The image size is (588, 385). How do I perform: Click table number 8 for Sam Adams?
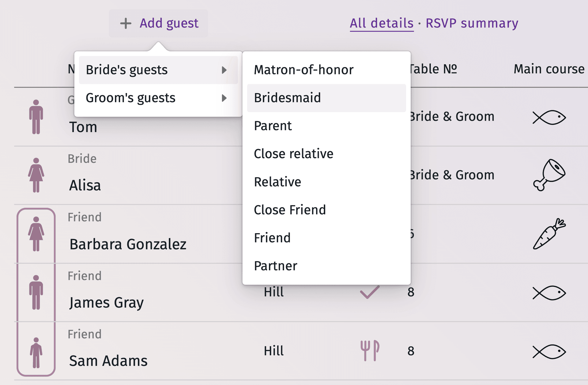click(412, 351)
